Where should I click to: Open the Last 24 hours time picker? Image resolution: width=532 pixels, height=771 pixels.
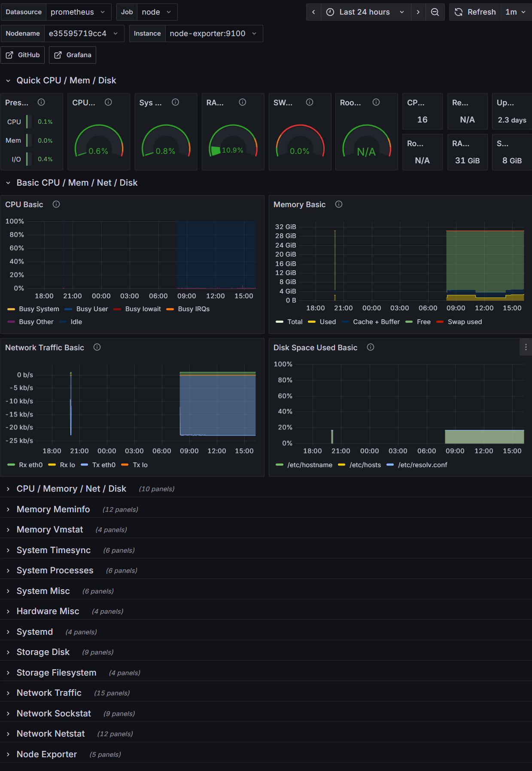365,12
